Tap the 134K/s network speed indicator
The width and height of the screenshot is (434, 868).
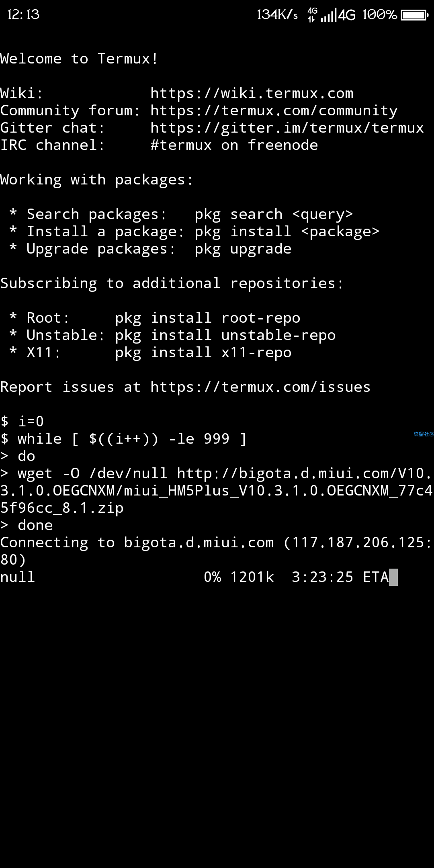tap(277, 15)
